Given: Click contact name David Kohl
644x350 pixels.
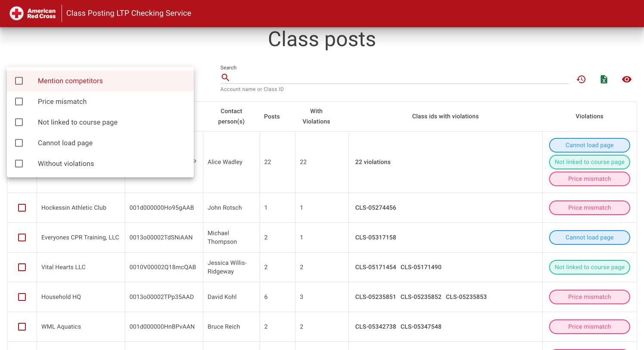Looking at the screenshot, I should pyautogui.click(x=222, y=297).
